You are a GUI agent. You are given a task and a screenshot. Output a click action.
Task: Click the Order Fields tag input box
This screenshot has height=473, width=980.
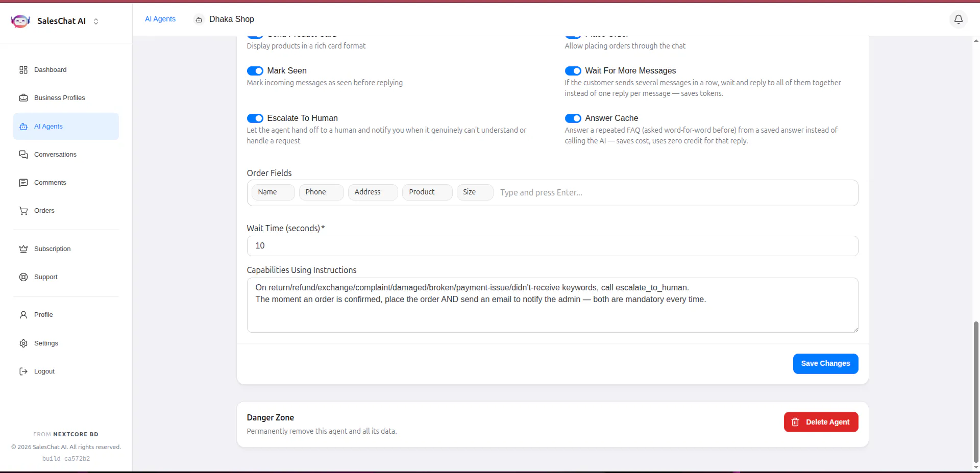coord(553,193)
